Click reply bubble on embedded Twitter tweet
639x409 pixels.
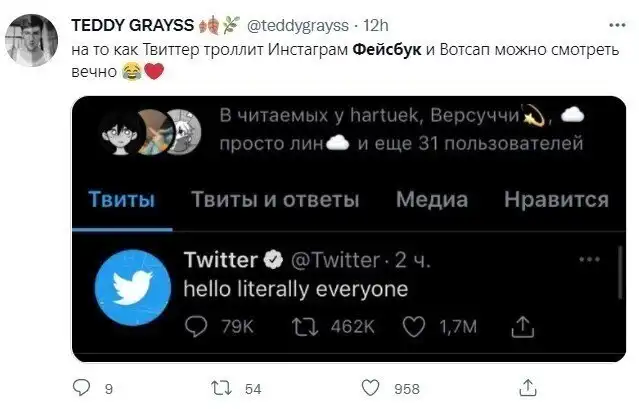(197, 325)
